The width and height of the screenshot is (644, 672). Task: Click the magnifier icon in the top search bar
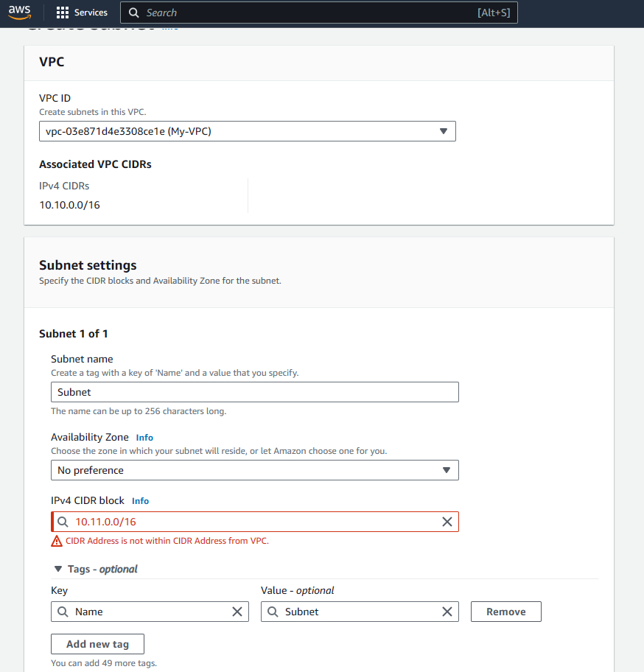click(133, 13)
